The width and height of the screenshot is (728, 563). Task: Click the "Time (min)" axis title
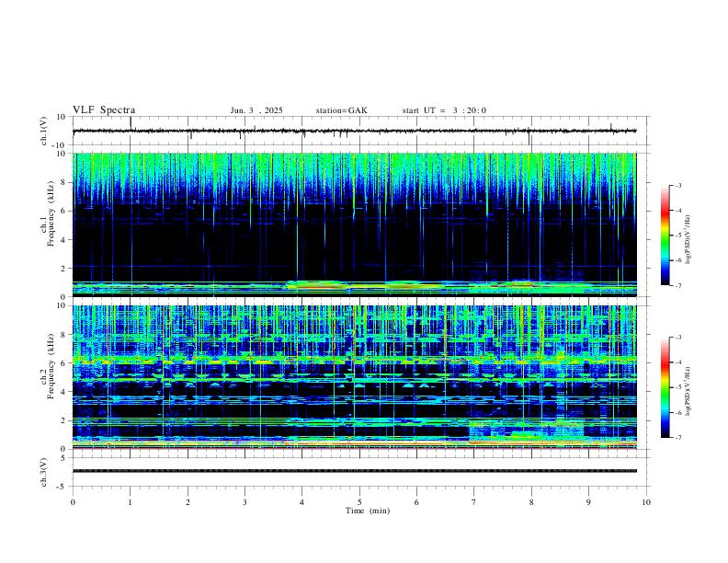coord(368,511)
